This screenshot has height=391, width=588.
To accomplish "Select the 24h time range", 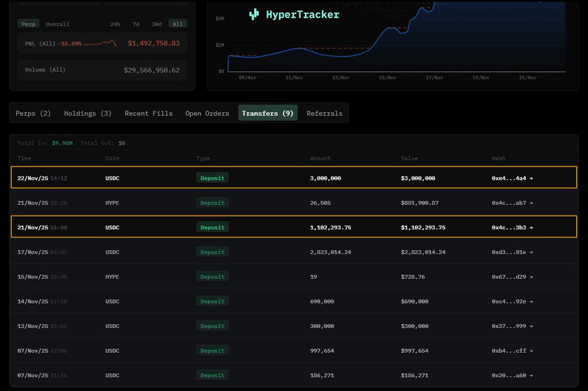I will [115, 24].
